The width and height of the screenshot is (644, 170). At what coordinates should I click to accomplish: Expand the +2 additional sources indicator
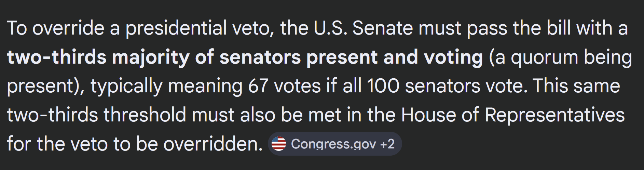click(x=387, y=144)
